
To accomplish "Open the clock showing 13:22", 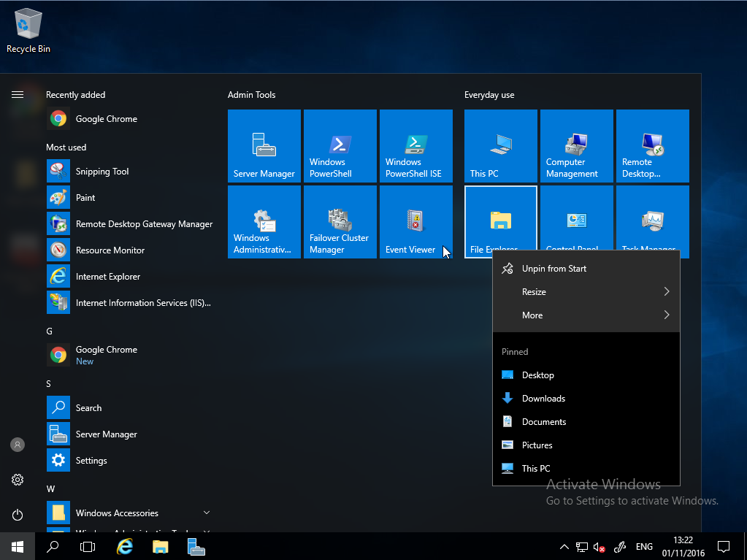I will [x=683, y=547].
